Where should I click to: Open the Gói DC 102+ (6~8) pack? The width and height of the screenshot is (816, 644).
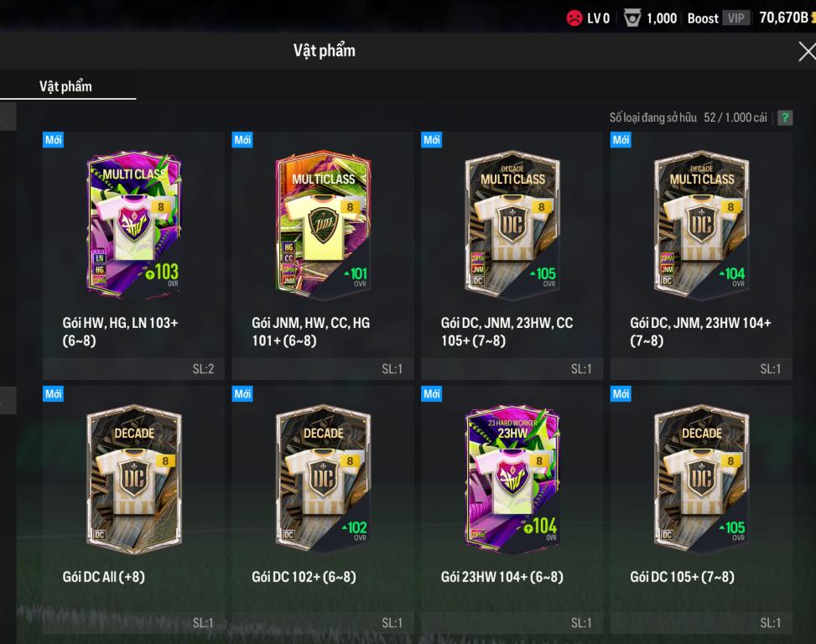[x=323, y=509]
